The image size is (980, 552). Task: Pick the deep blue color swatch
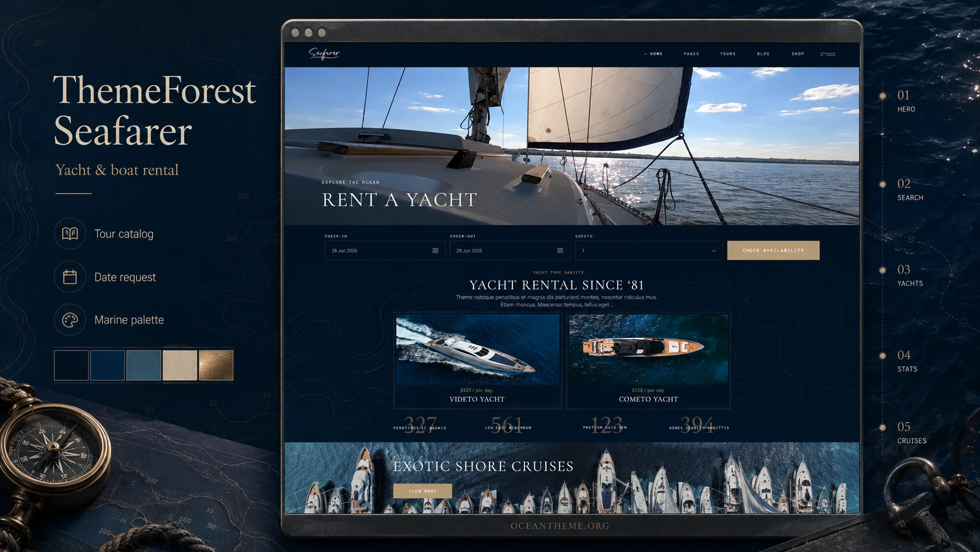(x=107, y=365)
